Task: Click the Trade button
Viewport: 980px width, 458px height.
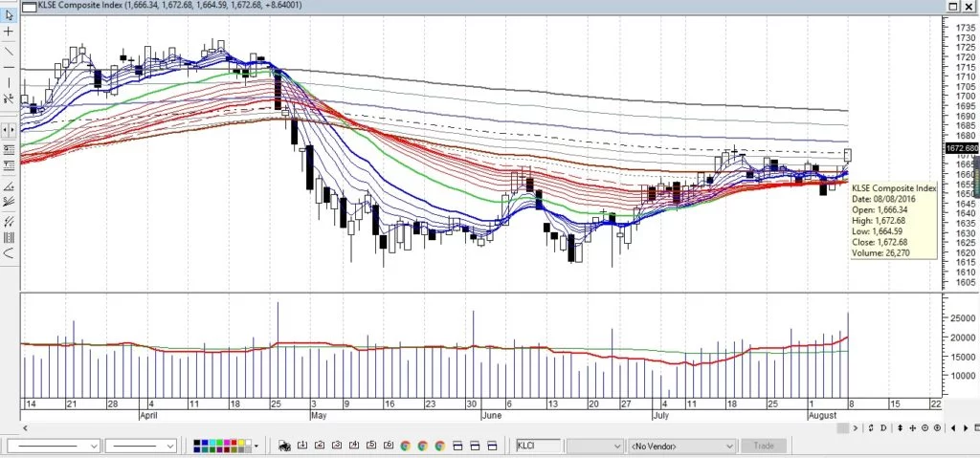Action: pyautogui.click(x=763, y=447)
